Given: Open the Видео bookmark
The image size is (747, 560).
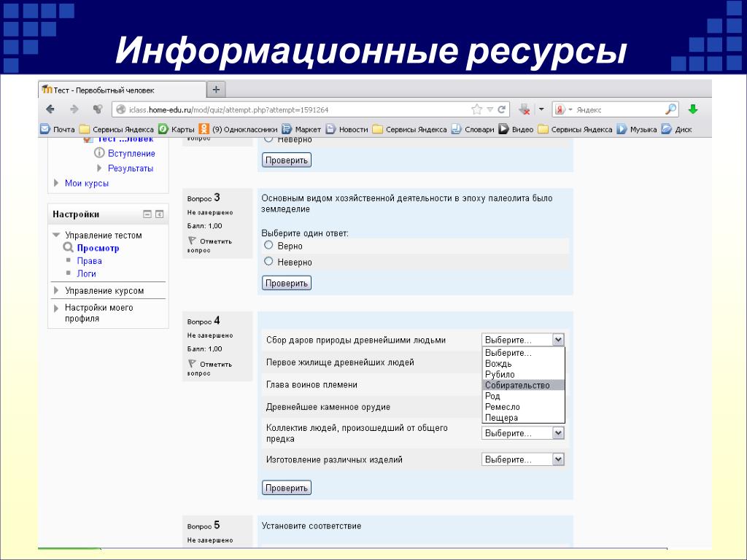Looking at the screenshot, I should click(x=516, y=129).
